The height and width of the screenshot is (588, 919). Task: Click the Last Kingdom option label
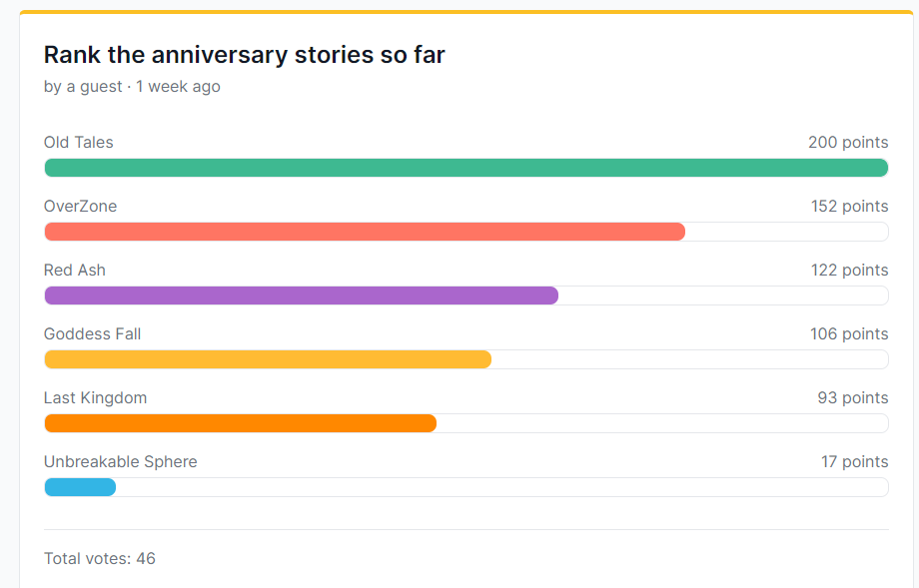[95, 398]
